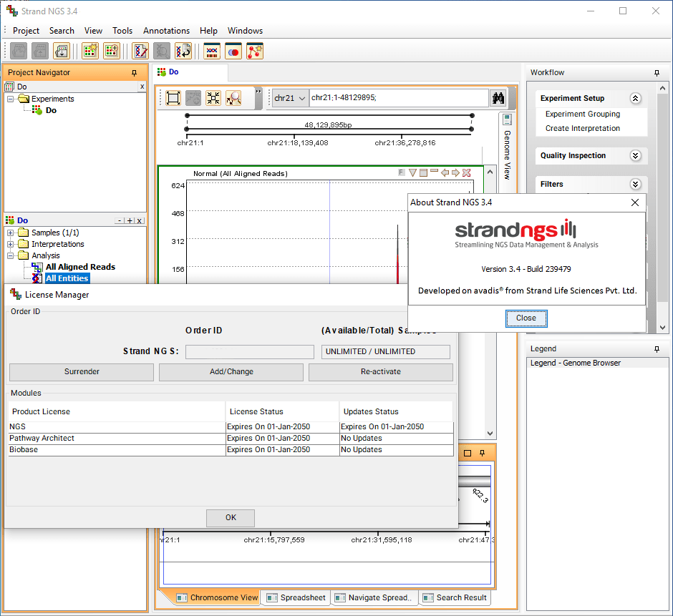The image size is (673, 616).
Task: Click the greyed DNA search magnifier icon
Action: (162, 51)
